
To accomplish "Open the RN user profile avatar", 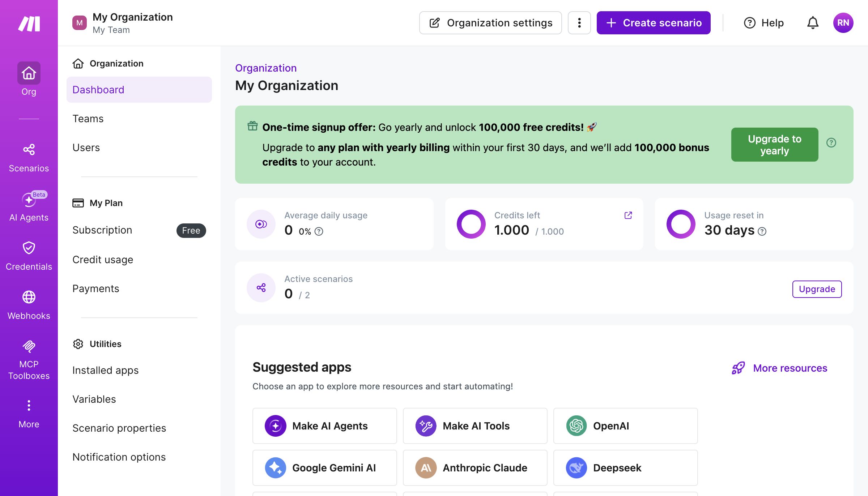I will (x=843, y=23).
